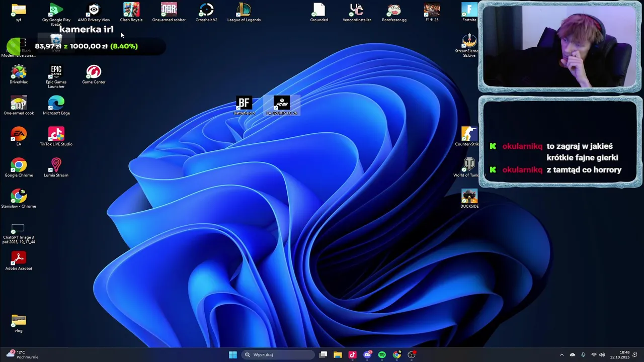Screen dimensions: 644x362
Task: Click the Wyszukaj search box in taskbar
Action: 278,355
